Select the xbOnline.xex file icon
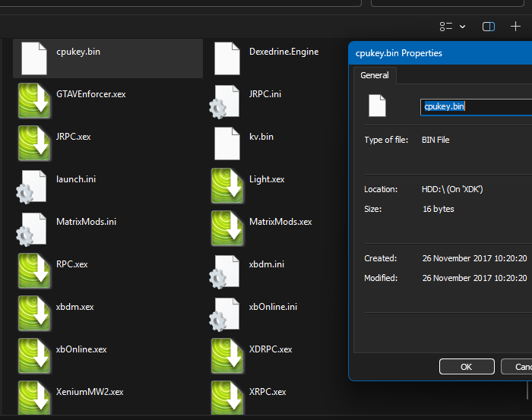Screen dimensions: 532x420 pos(34,356)
